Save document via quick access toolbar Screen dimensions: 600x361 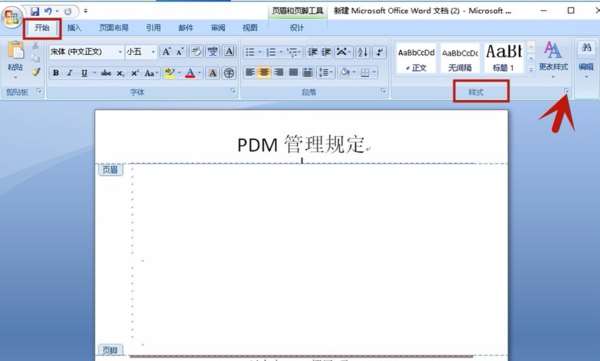(35, 11)
